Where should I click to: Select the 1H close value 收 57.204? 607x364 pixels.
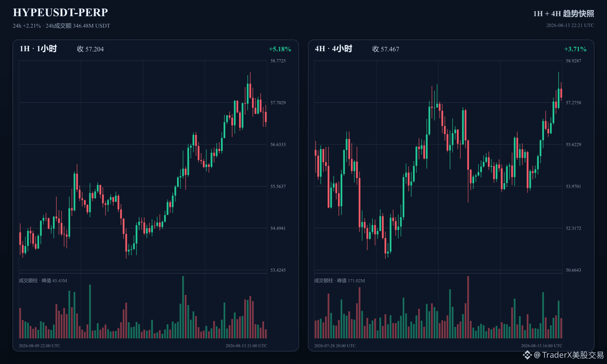tap(90, 49)
